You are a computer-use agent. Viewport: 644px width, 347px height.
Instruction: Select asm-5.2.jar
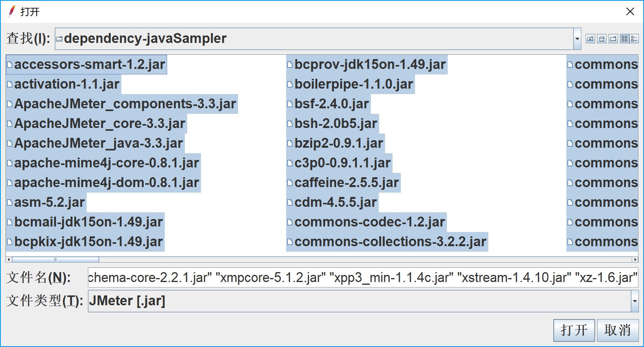(46, 202)
